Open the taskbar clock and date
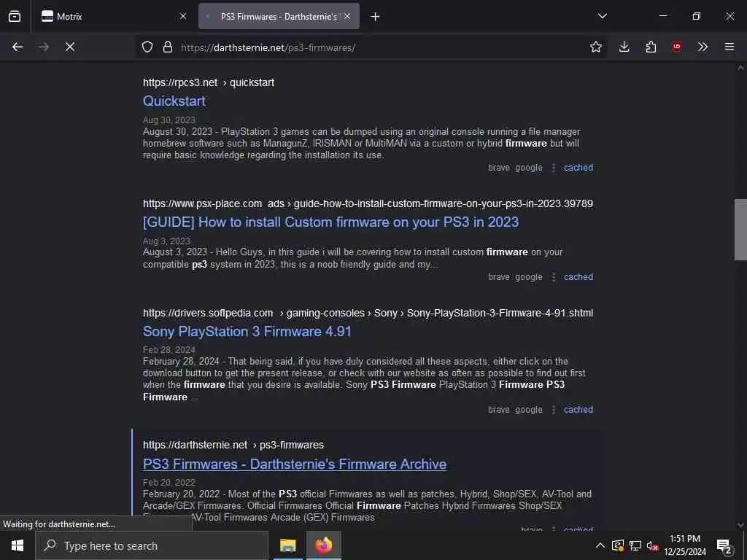The height and width of the screenshot is (560, 747). pos(685,545)
